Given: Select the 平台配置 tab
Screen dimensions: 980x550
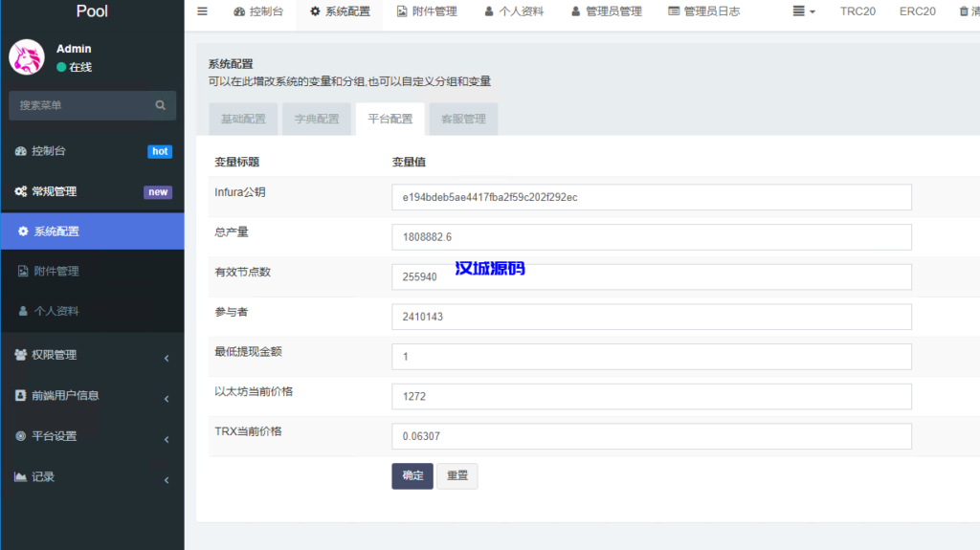Looking at the screenshot, I should 390,119.
